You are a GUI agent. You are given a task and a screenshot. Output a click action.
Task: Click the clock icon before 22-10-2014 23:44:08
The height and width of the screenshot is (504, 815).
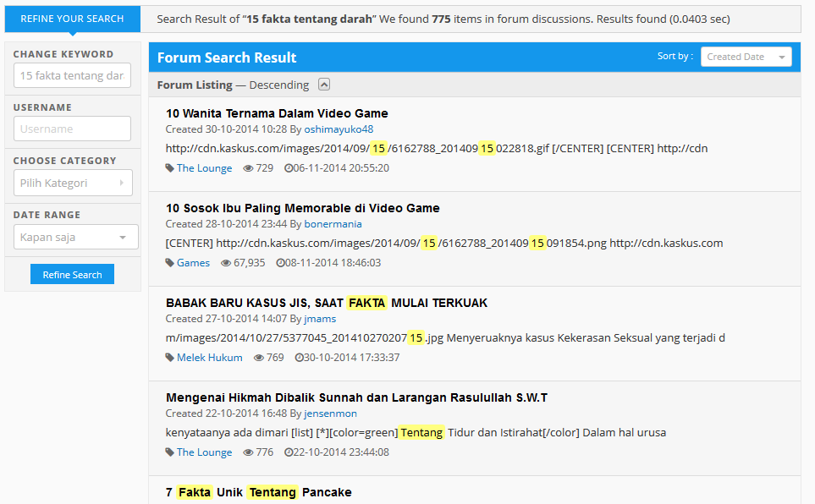[x=289, y=452]
